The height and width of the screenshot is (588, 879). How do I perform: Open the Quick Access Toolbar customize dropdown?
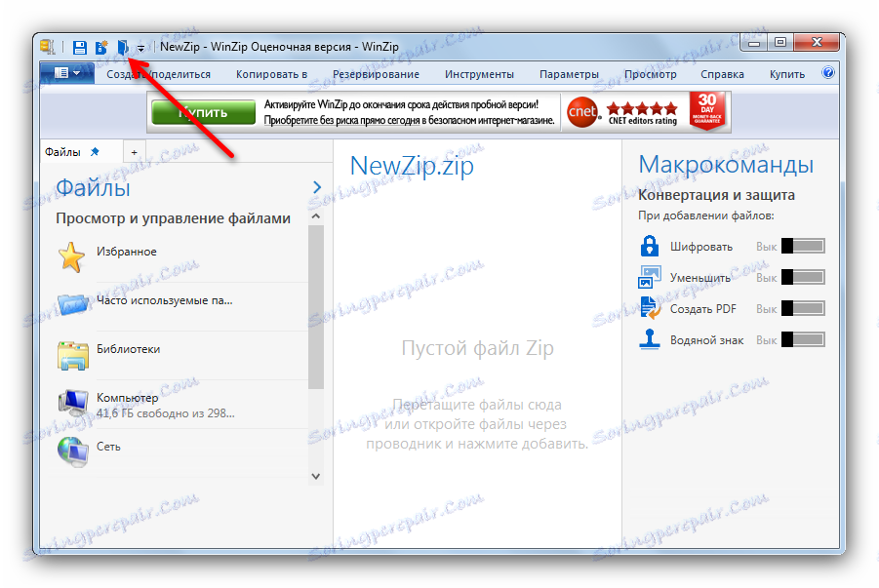(140, 48)
